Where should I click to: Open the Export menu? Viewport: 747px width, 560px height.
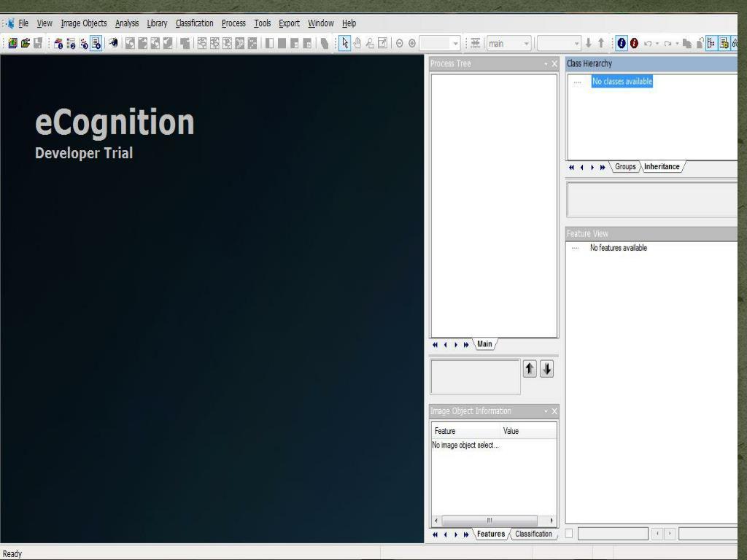coord(289,23)
